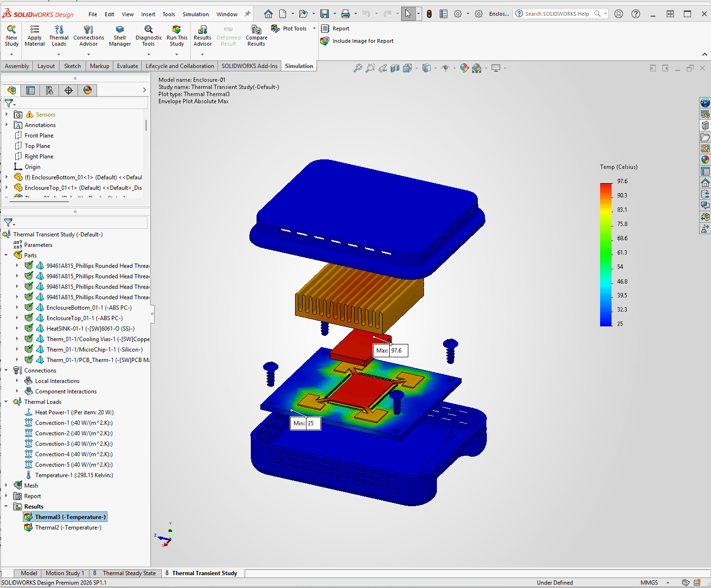Open the Tools menu

[x=169, y=14]
